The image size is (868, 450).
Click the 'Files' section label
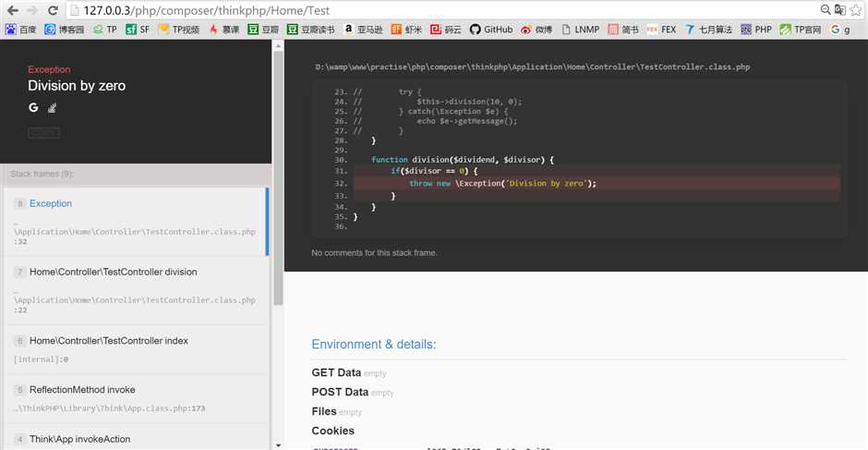pyautogui.click(x=324, y=411)
